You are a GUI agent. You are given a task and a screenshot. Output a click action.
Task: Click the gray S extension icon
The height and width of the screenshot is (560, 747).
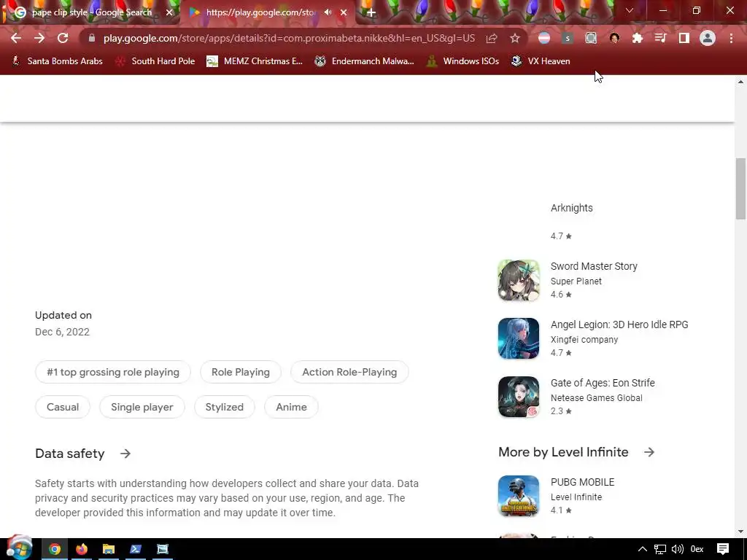568,38
